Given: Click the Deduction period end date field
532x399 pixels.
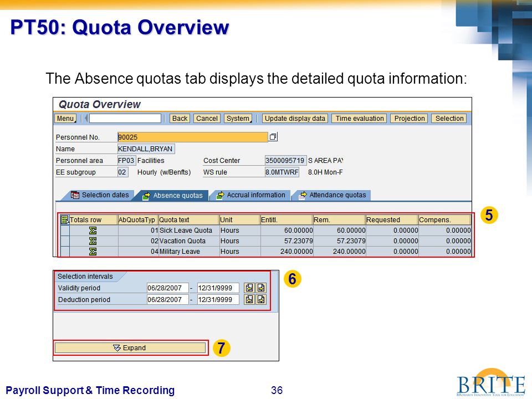Looking at the screenshot, I should coord(218,300).
